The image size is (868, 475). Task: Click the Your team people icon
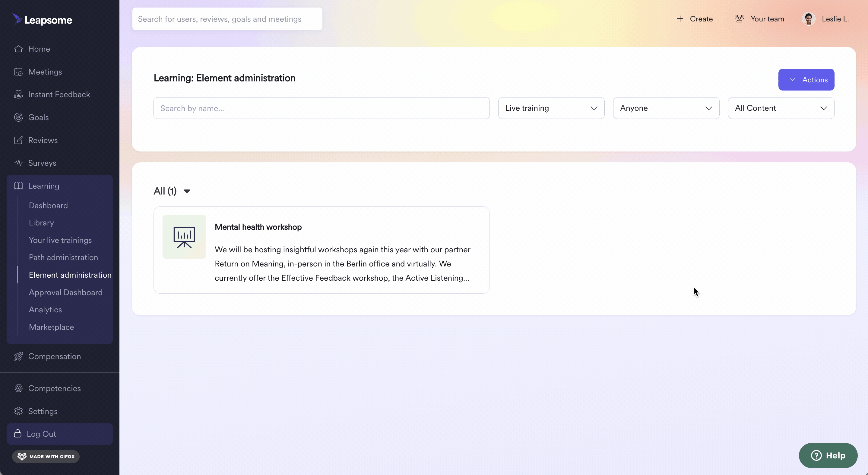739,19
